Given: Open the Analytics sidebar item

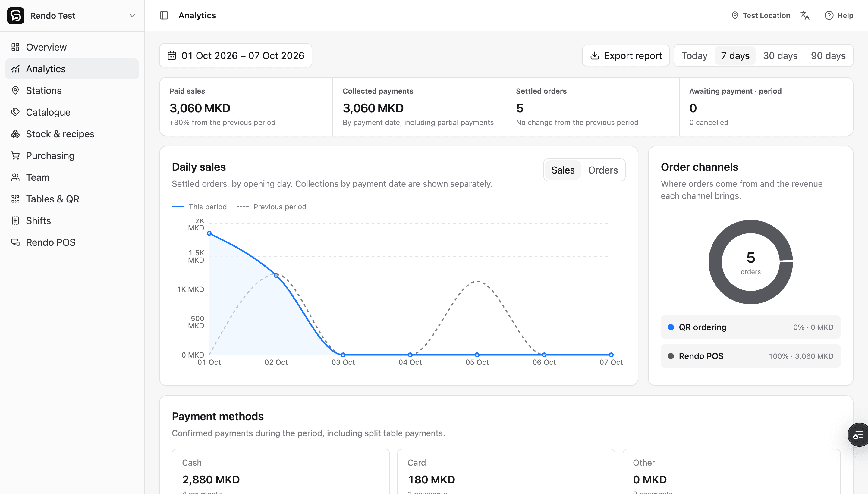Looking at the screenshot, I should point(72,69).
